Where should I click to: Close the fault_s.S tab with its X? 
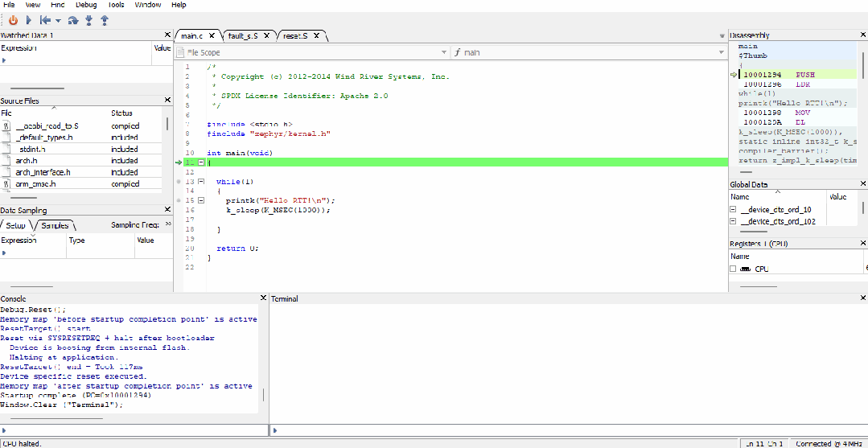pyautogui.click(x=265, y=35)
